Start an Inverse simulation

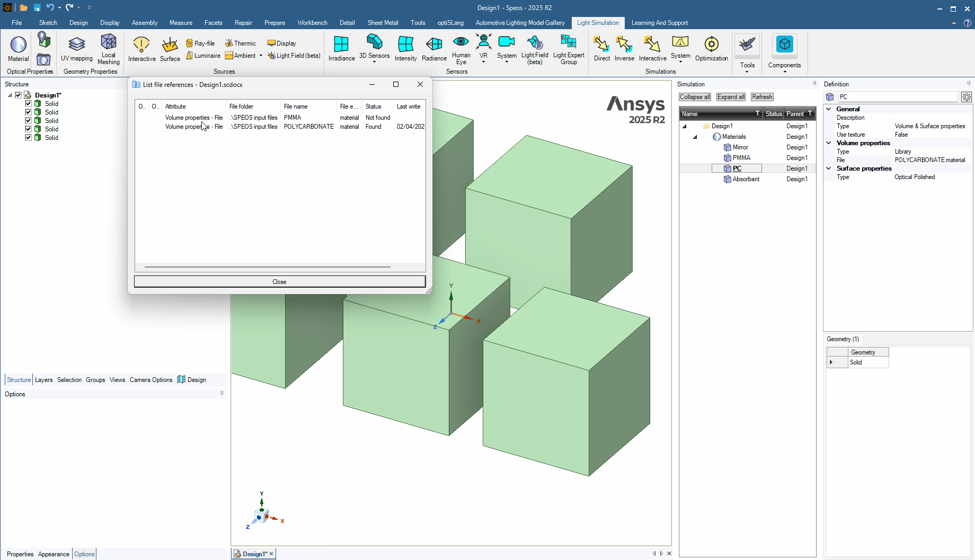(624, 49)
